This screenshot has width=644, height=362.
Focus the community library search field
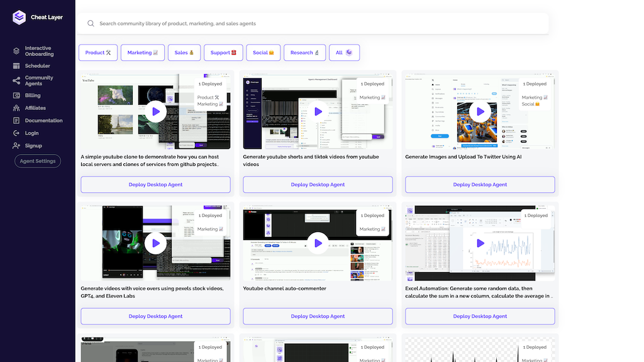(x=314, y=24)
